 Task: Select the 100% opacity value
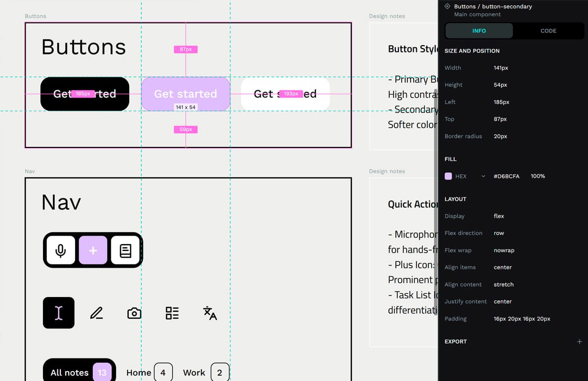click(538, 176)
